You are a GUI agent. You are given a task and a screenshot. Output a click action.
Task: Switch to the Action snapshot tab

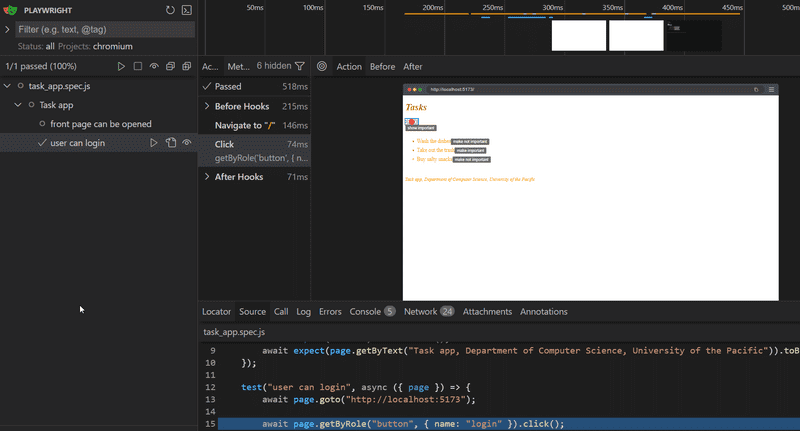point(349,66)
